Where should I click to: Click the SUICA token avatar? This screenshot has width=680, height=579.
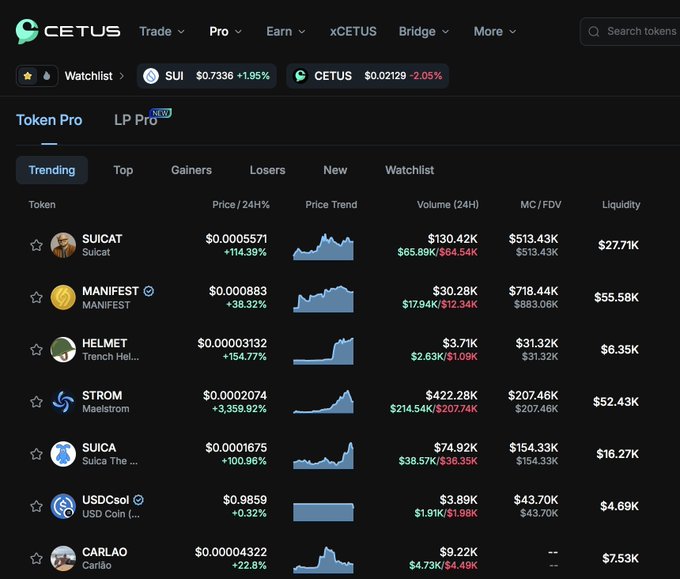click(x=63, y=454)
